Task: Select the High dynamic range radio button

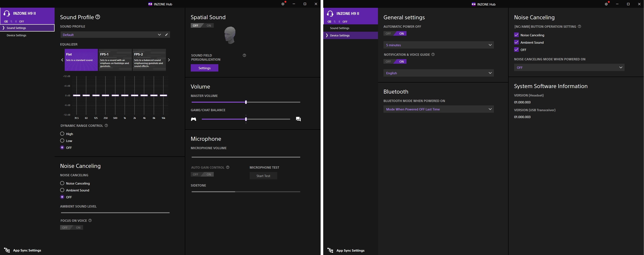Action: tap(62, 134)
